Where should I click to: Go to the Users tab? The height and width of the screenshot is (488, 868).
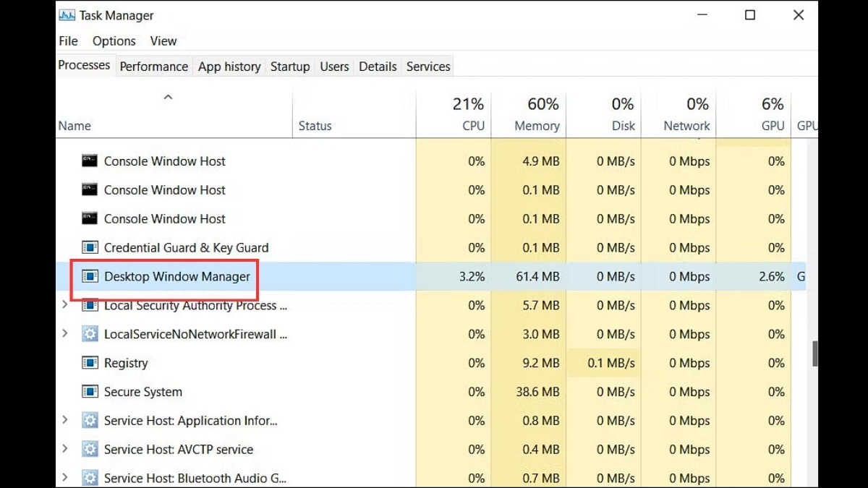point(334,67)
